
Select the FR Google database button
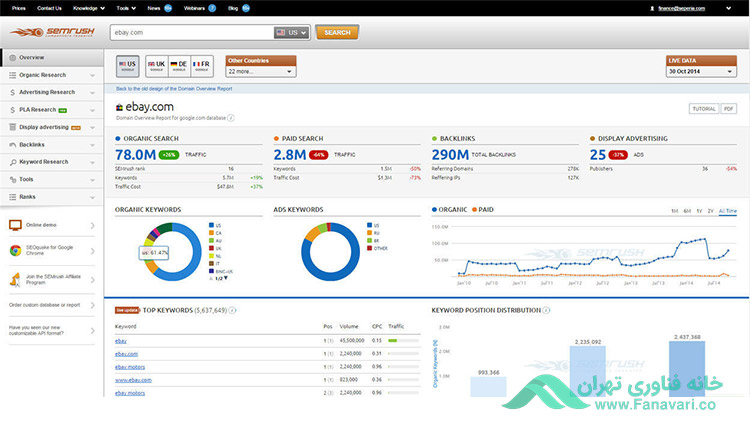coord(201,66)
